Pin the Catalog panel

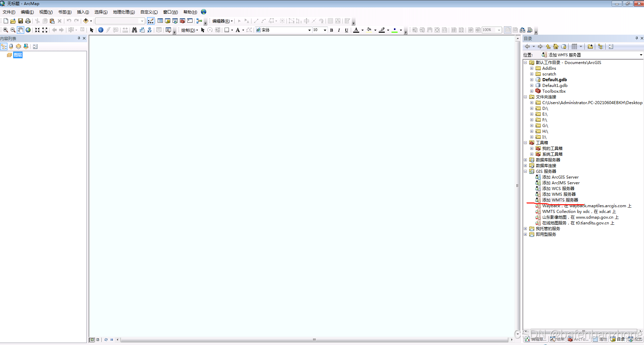(637, 38)
